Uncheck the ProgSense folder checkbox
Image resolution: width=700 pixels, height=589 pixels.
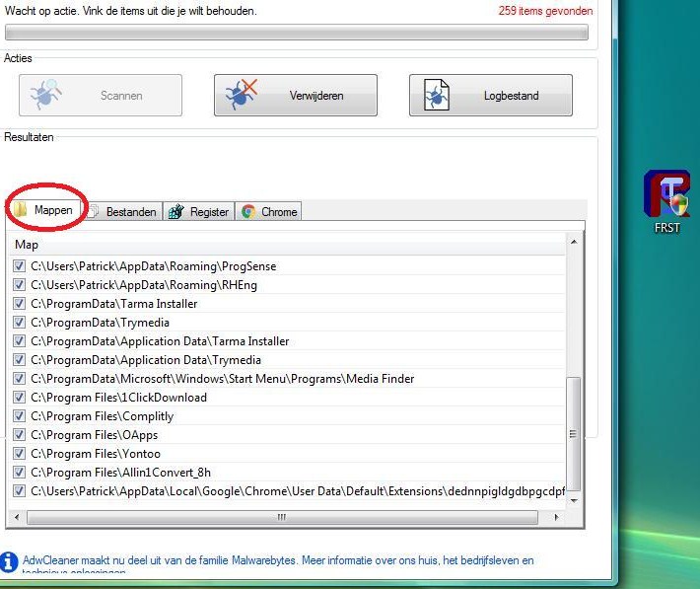click(x=19, y=266)
